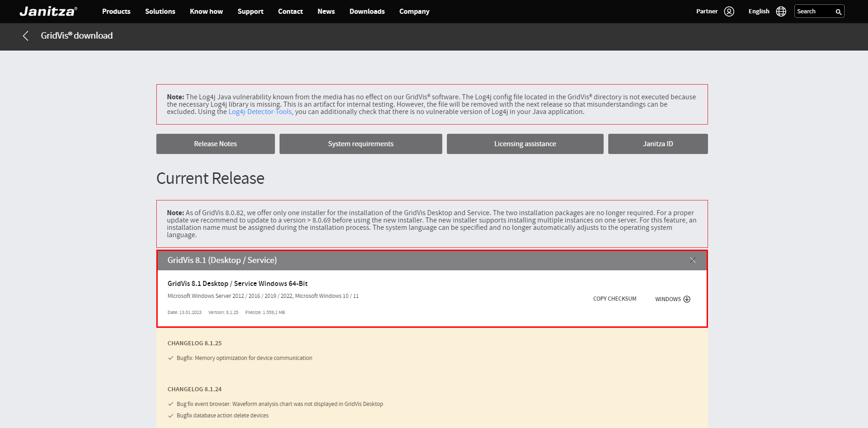
Task: Open the Products menu
Action: (116, 11)
